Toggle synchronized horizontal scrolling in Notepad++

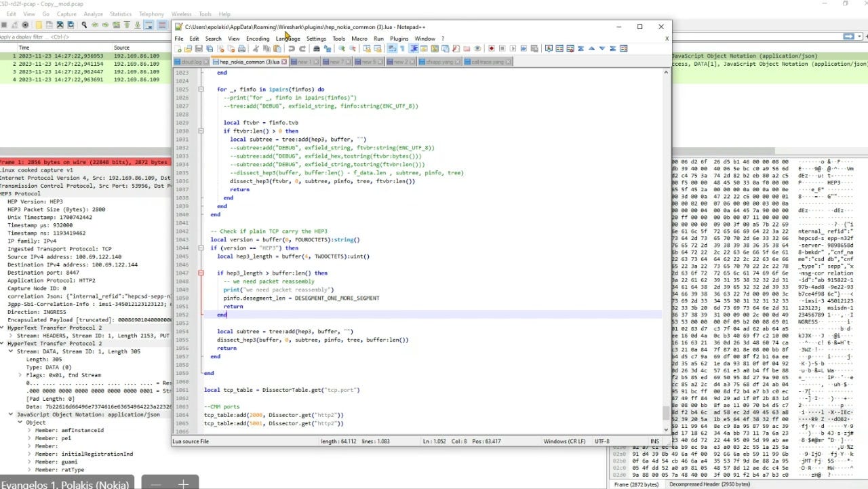(378, 49)
